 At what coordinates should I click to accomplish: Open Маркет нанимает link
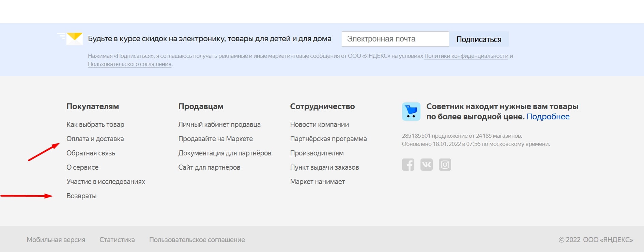(317, 182)
